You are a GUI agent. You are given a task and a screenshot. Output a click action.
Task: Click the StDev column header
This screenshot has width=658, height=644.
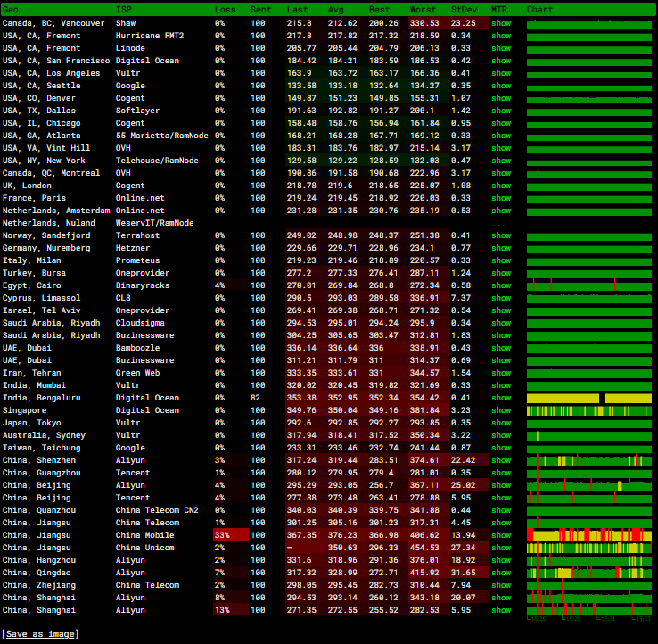pyautogui.click(x=464, y=10)
